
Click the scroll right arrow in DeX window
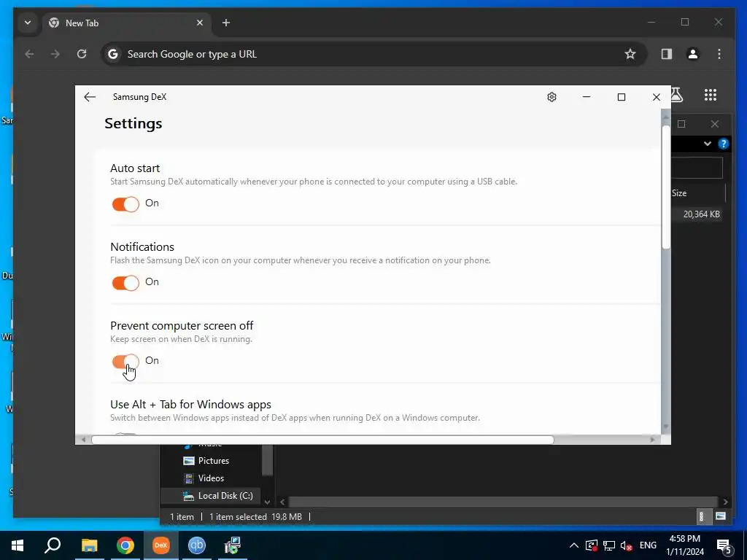pos(653,440)
